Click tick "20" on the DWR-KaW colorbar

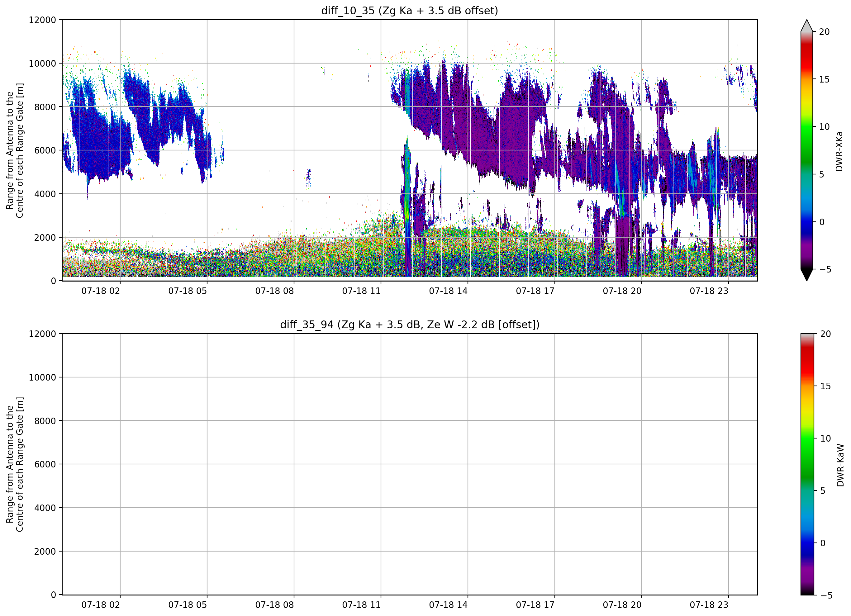pos(825,334)
